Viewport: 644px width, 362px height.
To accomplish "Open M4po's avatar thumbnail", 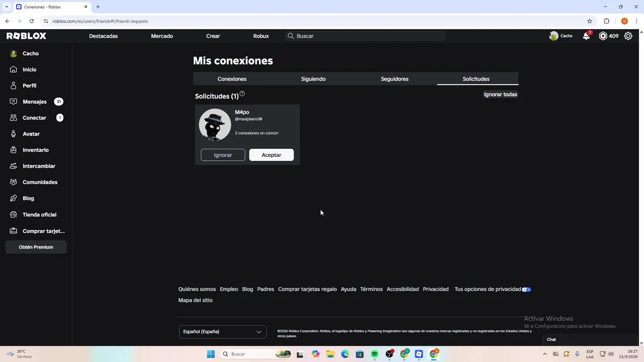I will click(x=215, y=124).
